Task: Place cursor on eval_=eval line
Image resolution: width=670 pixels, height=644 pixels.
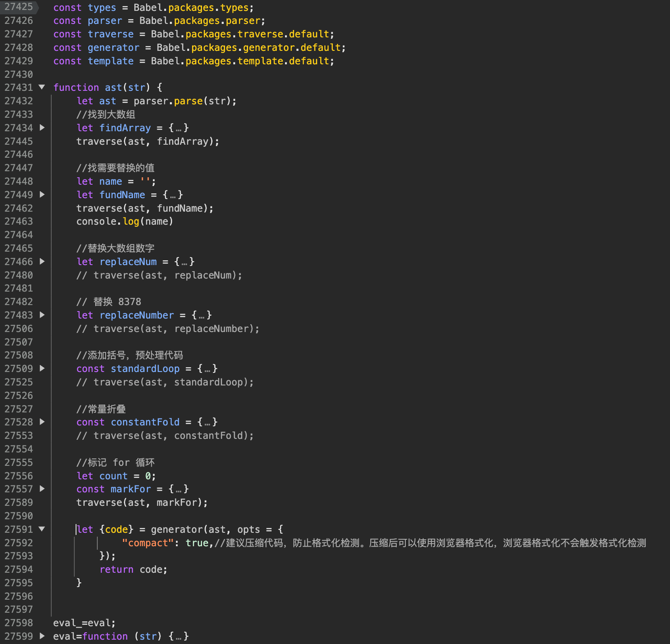Action: click(84, 623)
